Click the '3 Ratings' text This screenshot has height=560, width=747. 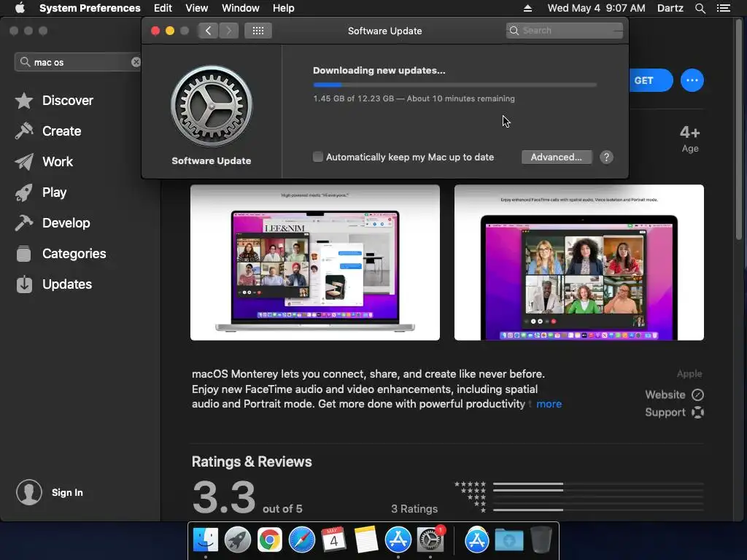[x=414, y=508]
